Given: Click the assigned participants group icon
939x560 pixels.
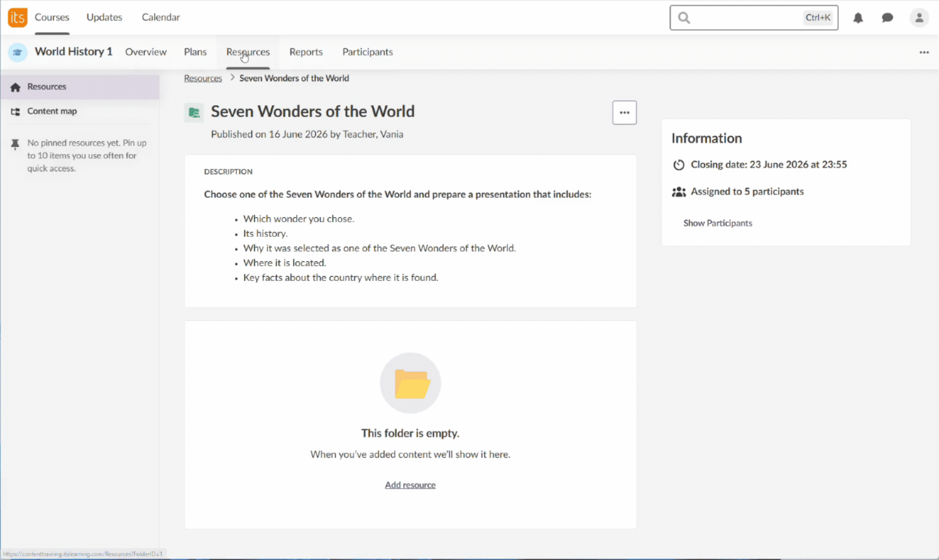Looking at the screenshot, I should pos(679,192).
